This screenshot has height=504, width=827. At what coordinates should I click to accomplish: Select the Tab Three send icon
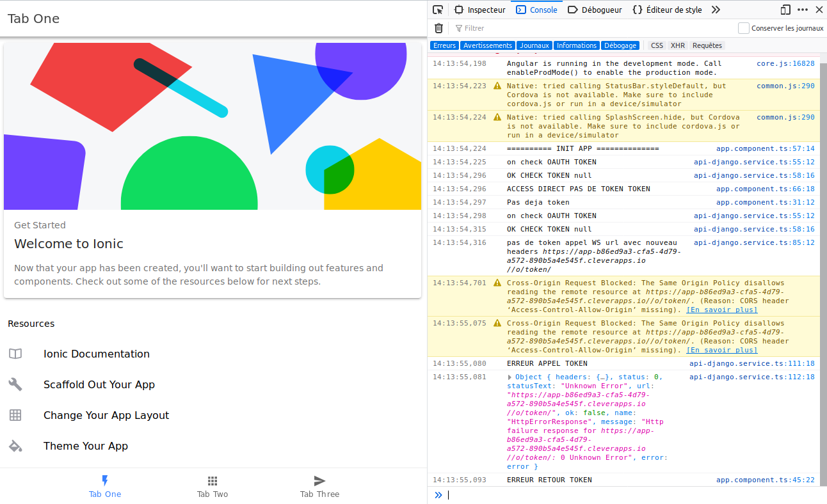[x=320, y=481]
